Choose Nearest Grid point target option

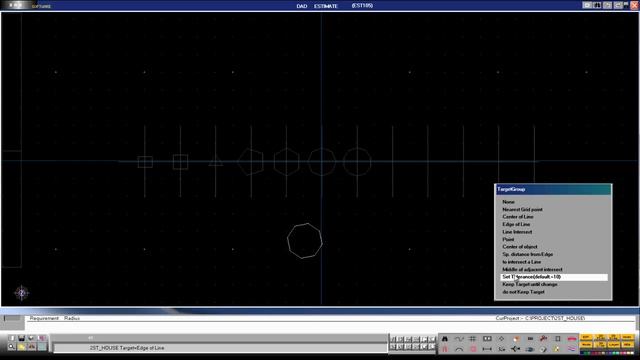click(x=522, y=209)
